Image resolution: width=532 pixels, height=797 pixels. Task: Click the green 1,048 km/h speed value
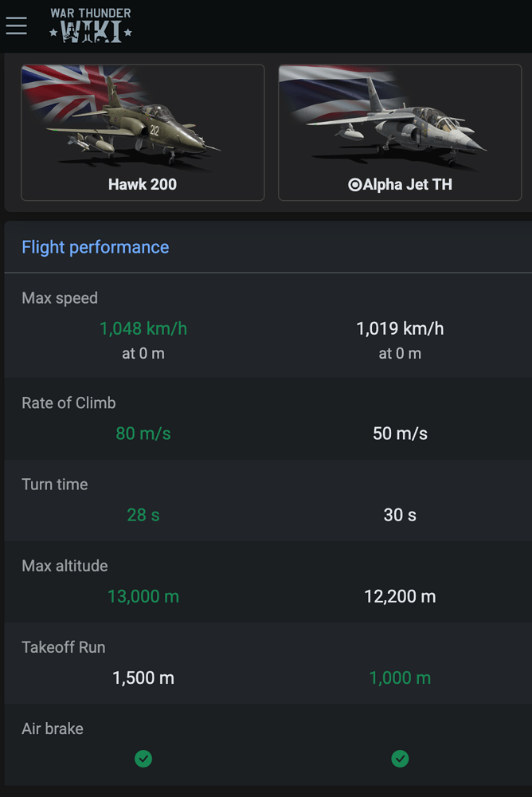click(143, 328)
